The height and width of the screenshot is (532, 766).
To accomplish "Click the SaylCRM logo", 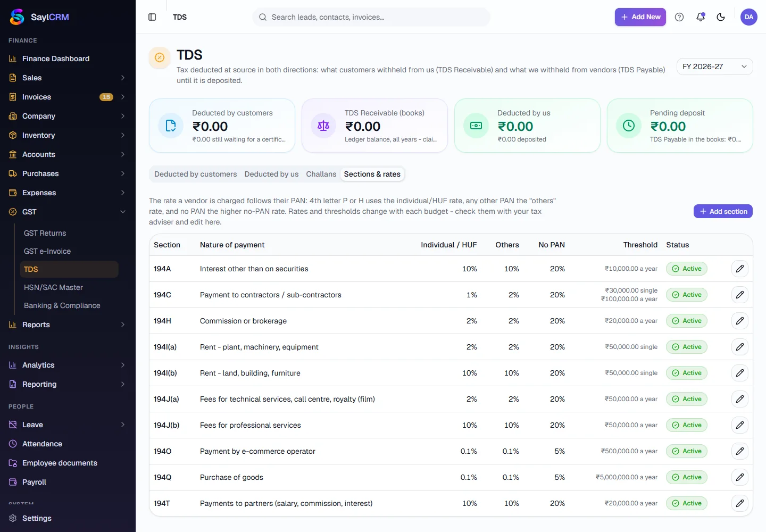I will pos(40,17).
